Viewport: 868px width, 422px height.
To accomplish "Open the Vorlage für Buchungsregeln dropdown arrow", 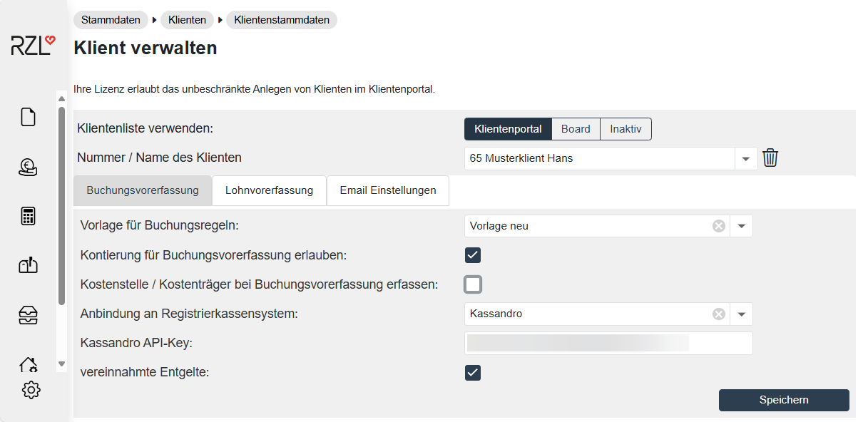I will 741,226.
